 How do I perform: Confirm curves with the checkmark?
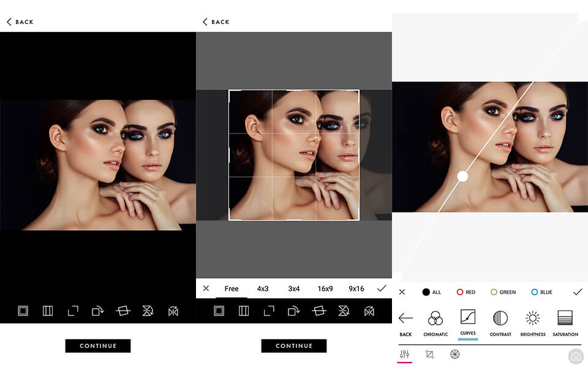tap(577, 292)
